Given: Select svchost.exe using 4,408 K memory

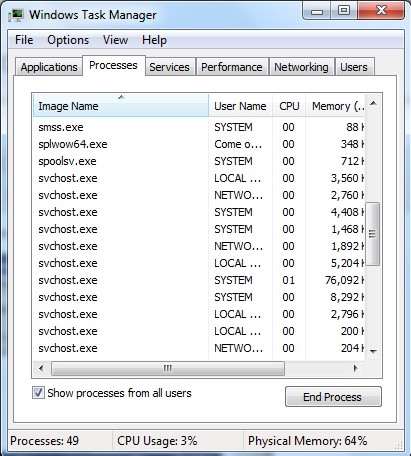Looking at the screenshot, I should [199, 212].
